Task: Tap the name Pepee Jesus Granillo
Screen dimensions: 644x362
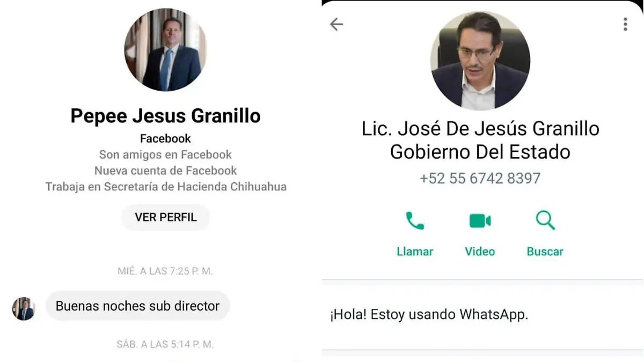Action: pos(165,115)
